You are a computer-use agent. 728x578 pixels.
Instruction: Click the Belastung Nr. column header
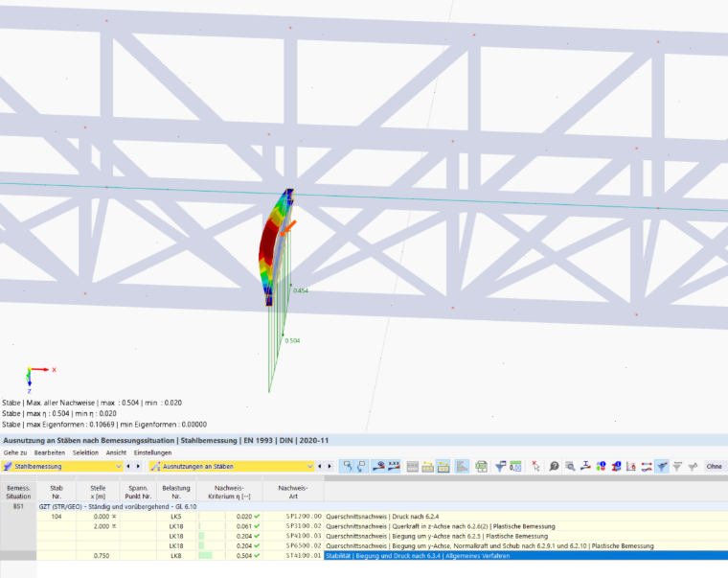pos(176,492)
